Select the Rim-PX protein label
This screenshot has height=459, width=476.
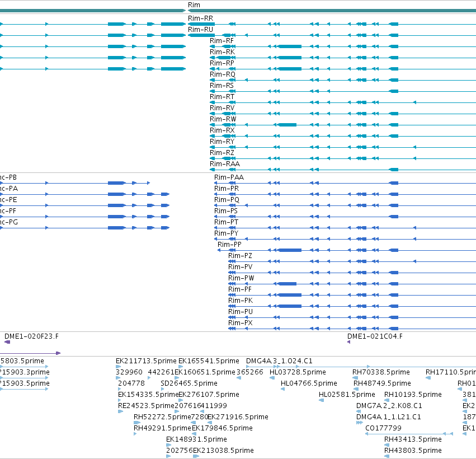(x=241, y=323)
